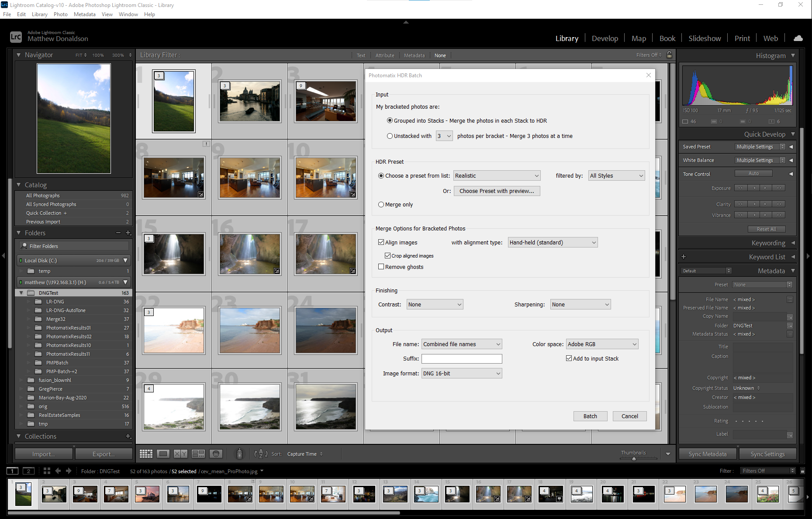Switch to Loupe view
This screenshot has width=812, height=519.
(163, 454)
